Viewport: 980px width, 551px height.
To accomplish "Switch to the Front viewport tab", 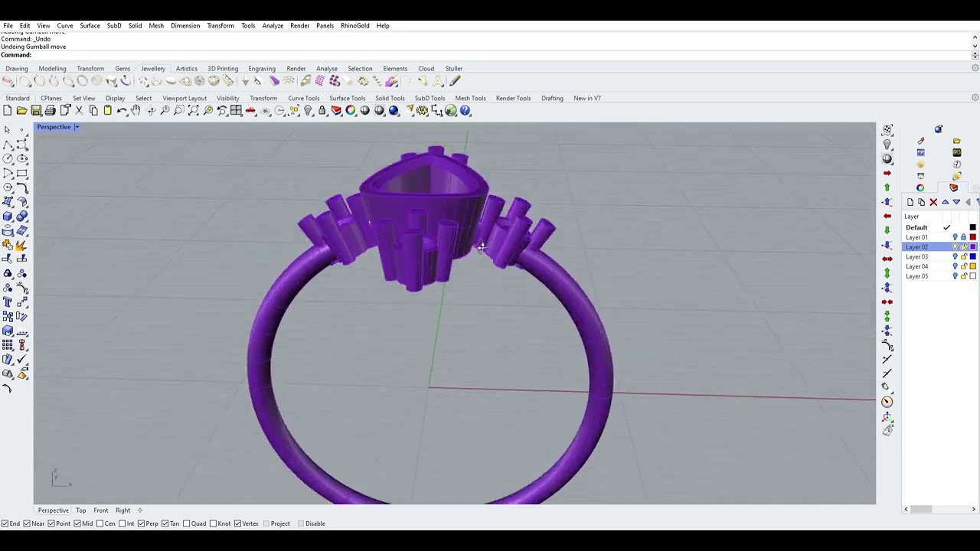I will 101,510.
